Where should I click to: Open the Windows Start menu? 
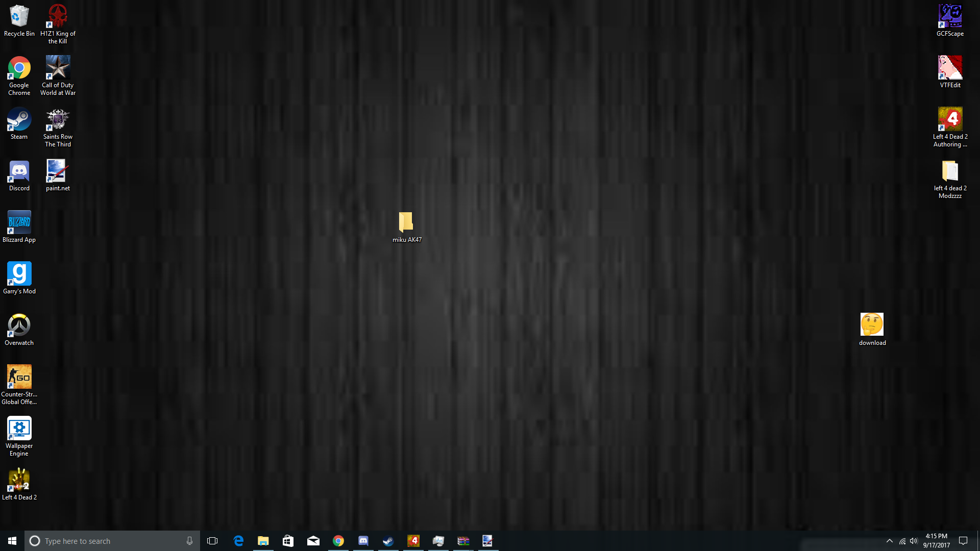tap(12, 541)
